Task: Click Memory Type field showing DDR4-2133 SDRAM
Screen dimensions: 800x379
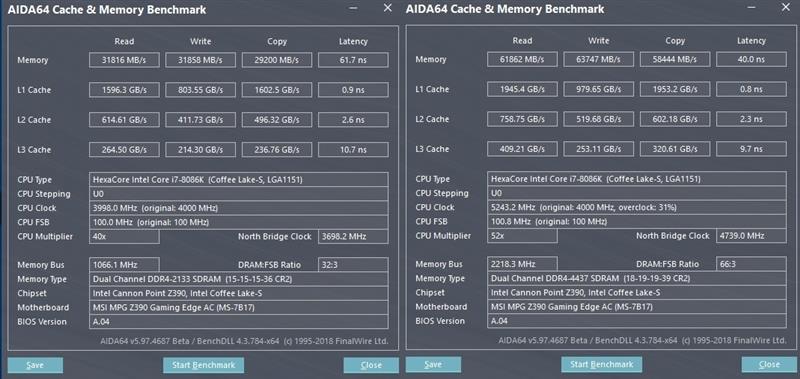Action: pos(239,280)
